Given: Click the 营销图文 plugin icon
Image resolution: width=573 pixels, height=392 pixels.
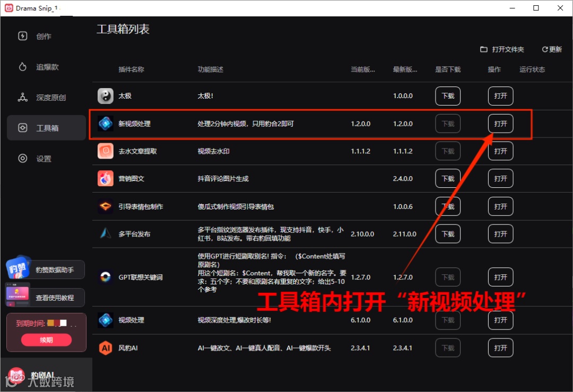Looking at the screenshot, I should tap(106, 178).
